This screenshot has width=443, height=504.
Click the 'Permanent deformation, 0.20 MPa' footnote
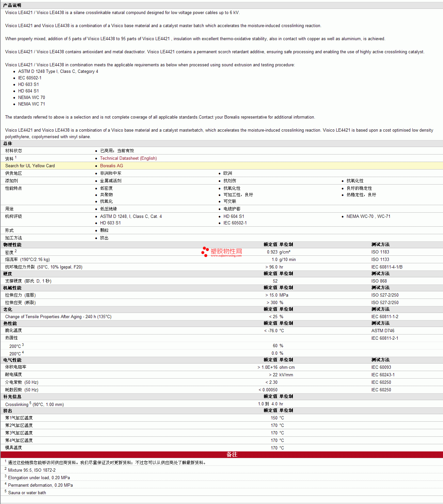pos(40,485)
